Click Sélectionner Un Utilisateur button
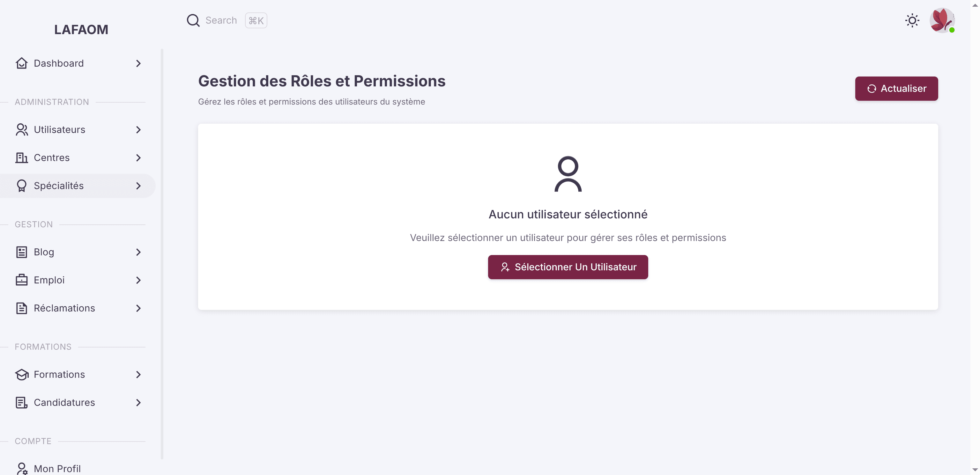Viewport: 980px width, 475px height. point(568,267)
